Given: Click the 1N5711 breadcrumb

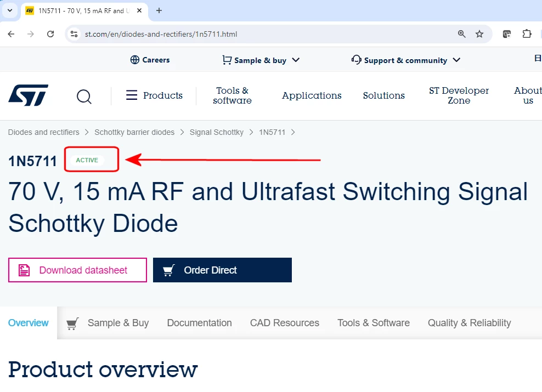Looking at the screenshot, I should (x=272, y=132).
